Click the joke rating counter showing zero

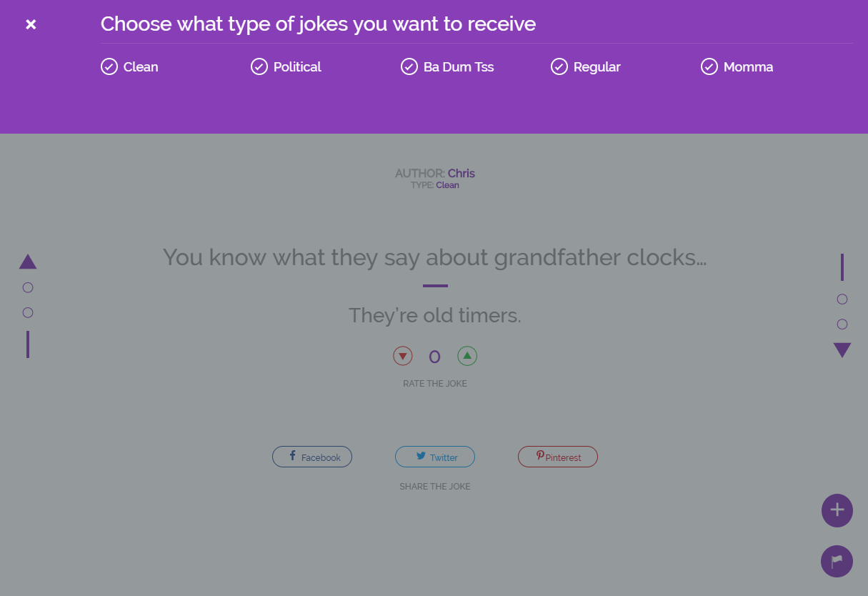click(434, 355)
